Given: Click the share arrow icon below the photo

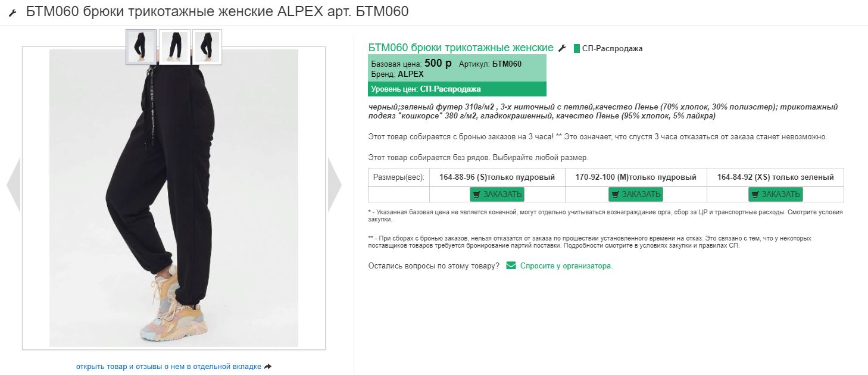Looking at the screenshot, I should 268,367.
